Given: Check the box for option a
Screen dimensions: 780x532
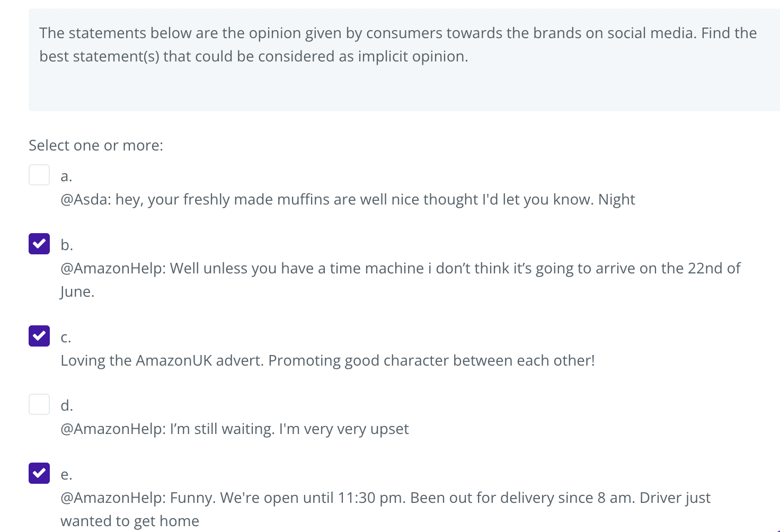Looking at the screenshot, I should click(39, 175).
